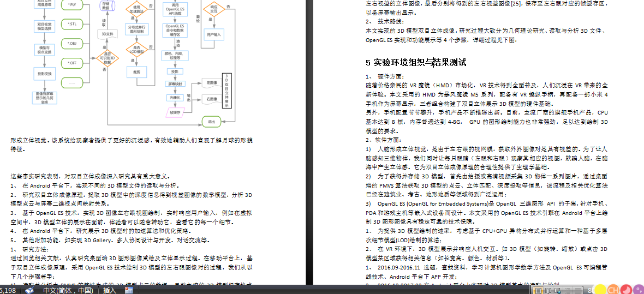Click the word count 5,198 in status bar
This screenshot has width=644, height=294.
tap(8, 291)
